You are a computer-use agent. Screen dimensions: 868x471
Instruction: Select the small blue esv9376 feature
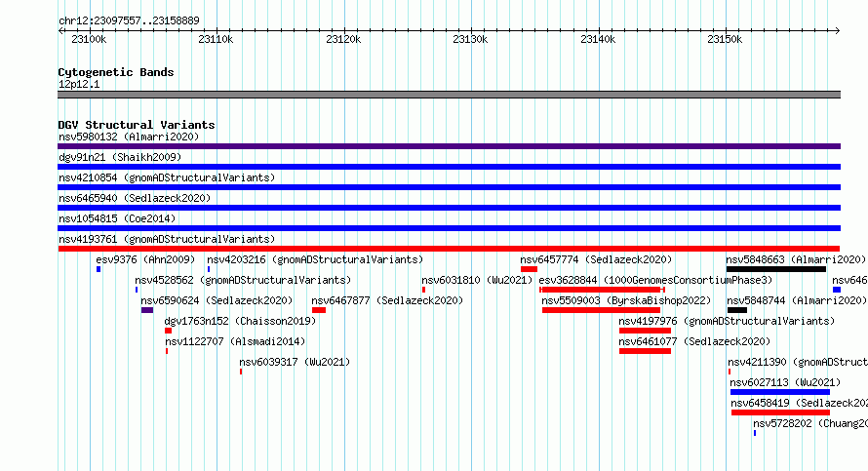99,269
